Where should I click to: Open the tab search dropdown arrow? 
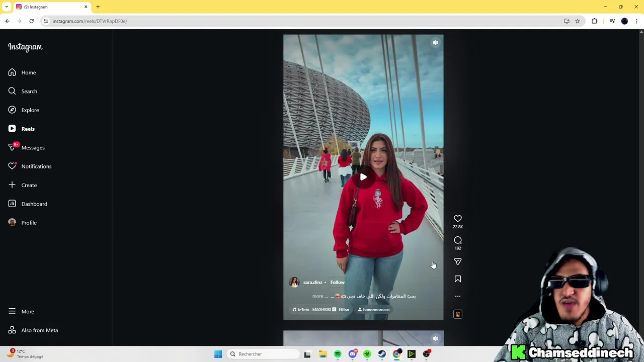pos(7,7)
